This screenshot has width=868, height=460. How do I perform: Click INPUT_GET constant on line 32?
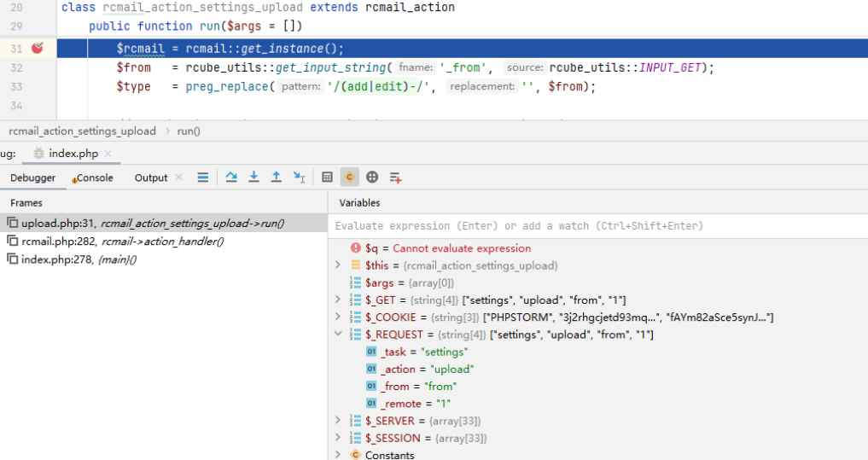670,67
